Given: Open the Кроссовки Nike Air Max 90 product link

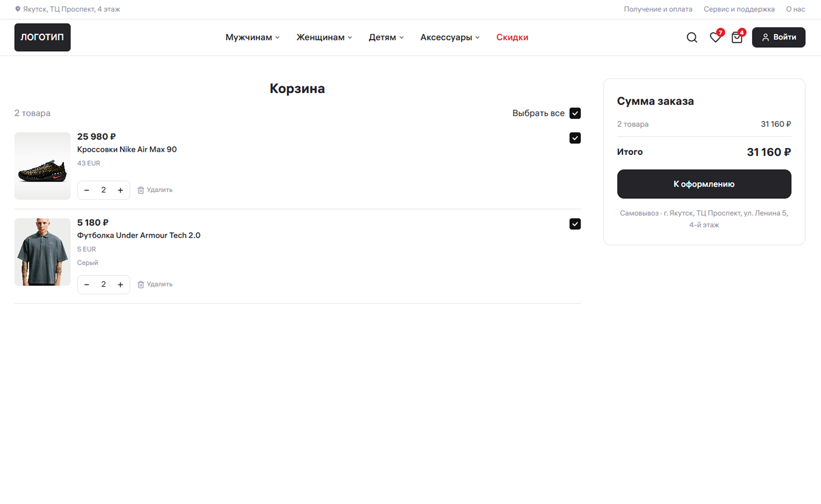Looking at the screenshot, I should [127, 150].
